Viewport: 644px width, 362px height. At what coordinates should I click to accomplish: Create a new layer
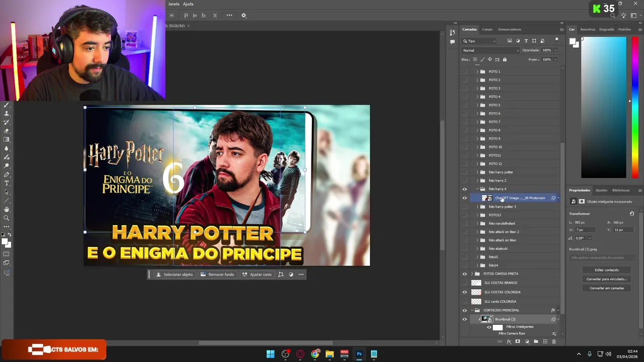(545, 342)
